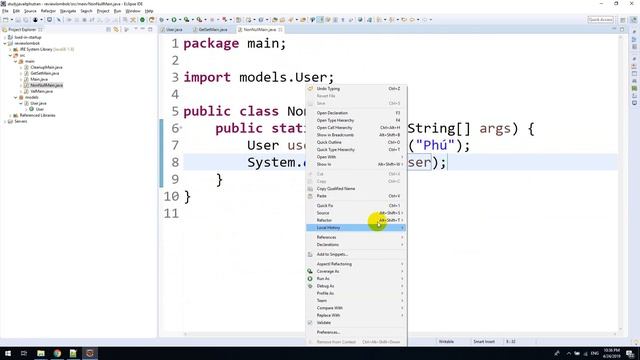Open the Source menu in menu bar
Viewport: 640px width, 360px height.
coord(30,11)
